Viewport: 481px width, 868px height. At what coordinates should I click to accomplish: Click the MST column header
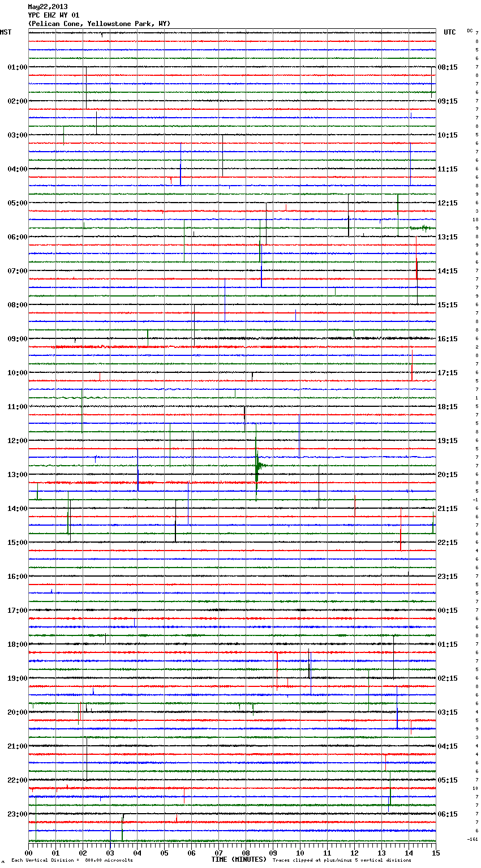[6, 32]
